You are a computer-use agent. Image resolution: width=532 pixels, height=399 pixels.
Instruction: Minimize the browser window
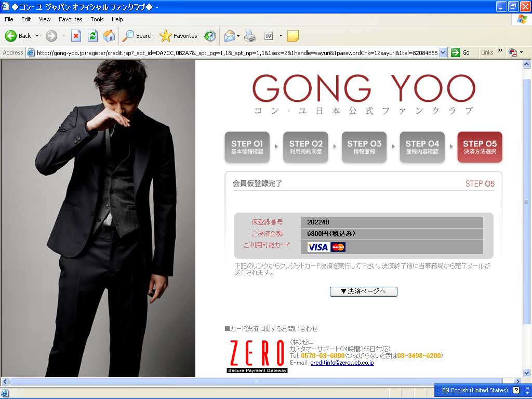501,6
